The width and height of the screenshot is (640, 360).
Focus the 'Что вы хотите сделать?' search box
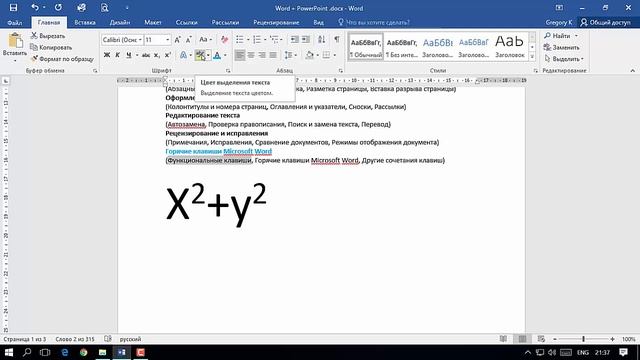point(373,22)
